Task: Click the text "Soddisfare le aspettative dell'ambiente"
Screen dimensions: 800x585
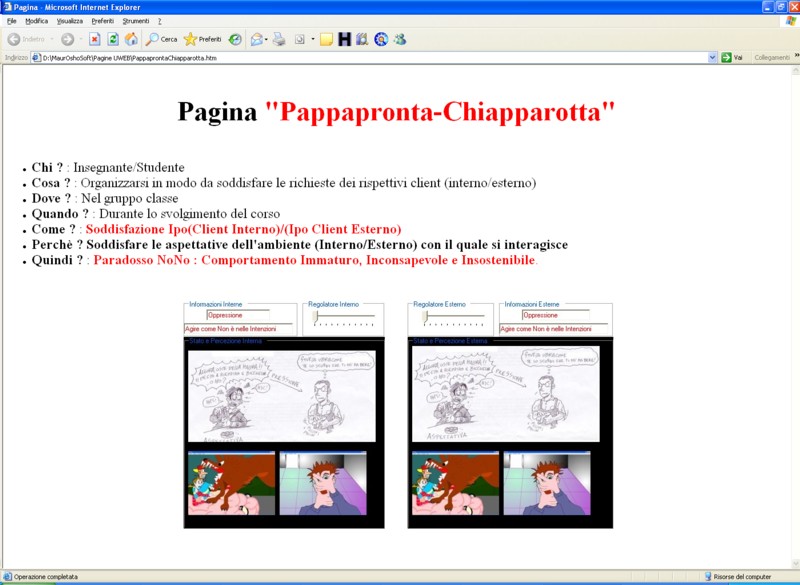Action: pos(198,245)
